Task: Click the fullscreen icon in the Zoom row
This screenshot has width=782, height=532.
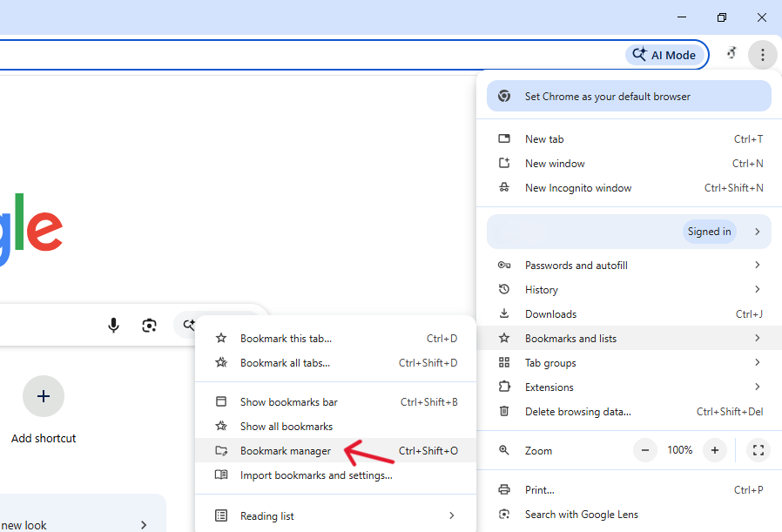Action: pos(758,450)
